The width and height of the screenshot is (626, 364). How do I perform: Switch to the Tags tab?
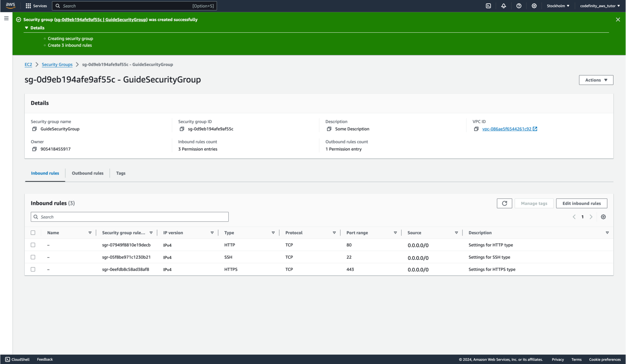tap(120, 173)
